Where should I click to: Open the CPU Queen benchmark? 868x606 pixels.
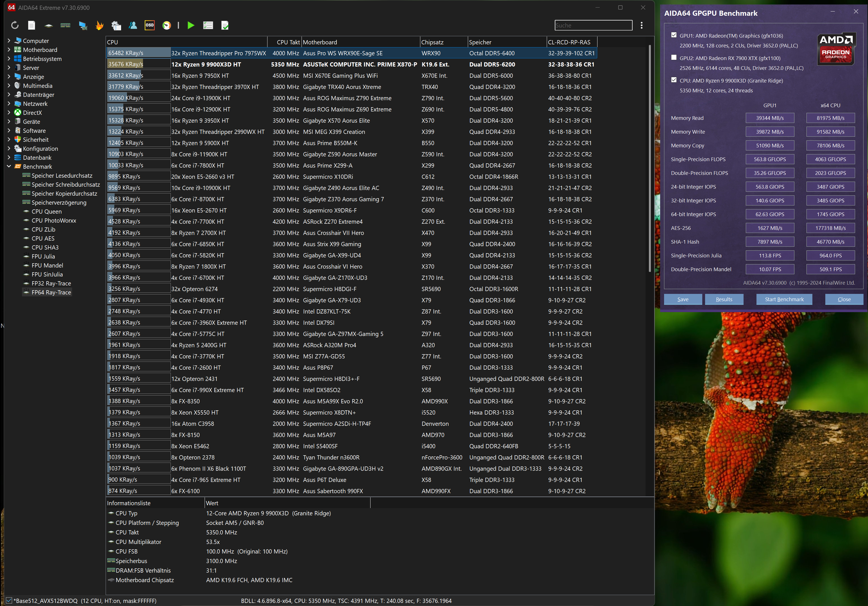pos(47,212)
